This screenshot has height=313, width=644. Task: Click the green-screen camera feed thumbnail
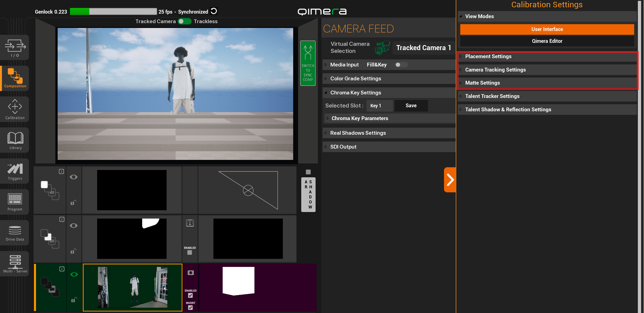(133, 287)
